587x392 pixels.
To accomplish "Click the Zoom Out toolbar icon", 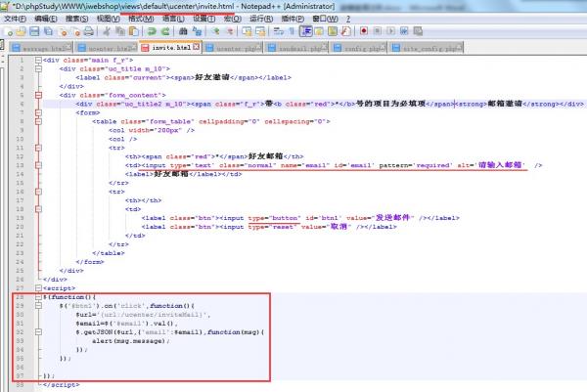I will (229, 31).
